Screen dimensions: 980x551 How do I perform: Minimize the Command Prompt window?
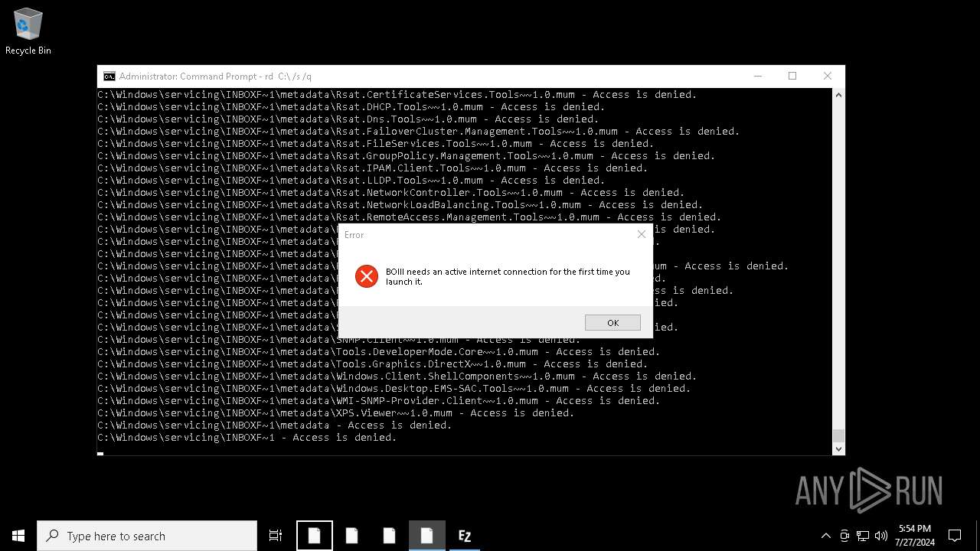(x=757, y=76)
